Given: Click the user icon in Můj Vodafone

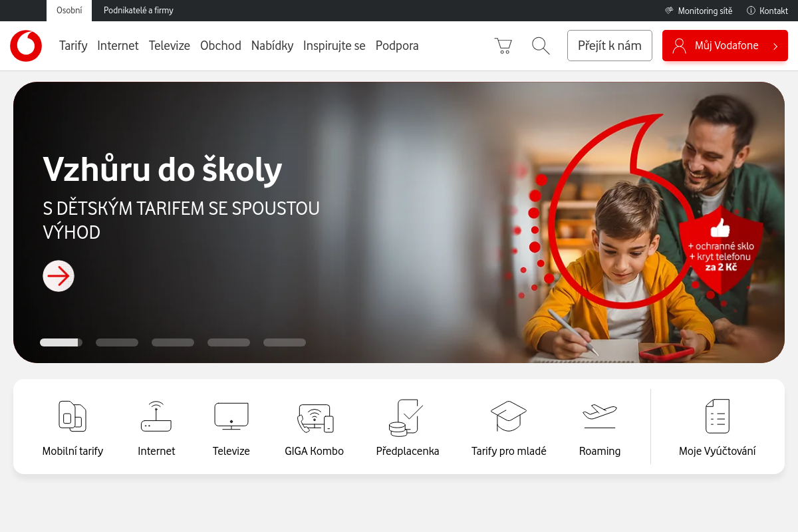Looking at the screenshot, I should [679, 46].
